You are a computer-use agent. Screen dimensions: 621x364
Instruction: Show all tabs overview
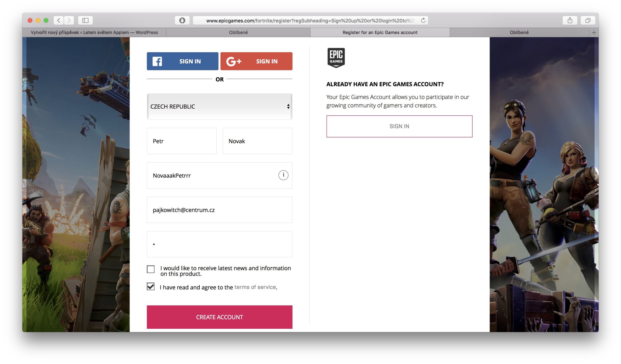tap(588, 20)
